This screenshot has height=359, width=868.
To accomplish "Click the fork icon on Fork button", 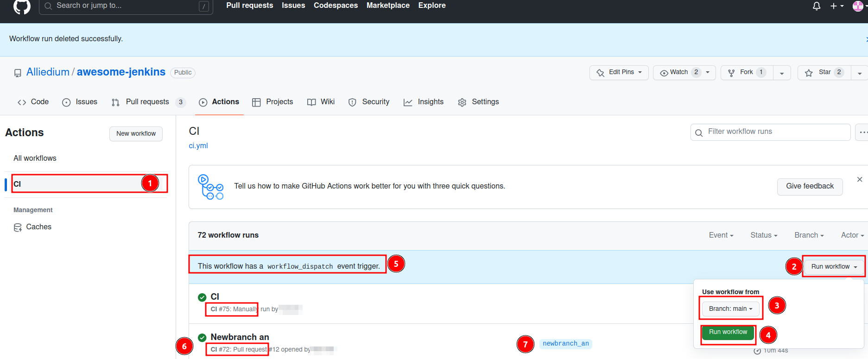I will click(731, 73).
